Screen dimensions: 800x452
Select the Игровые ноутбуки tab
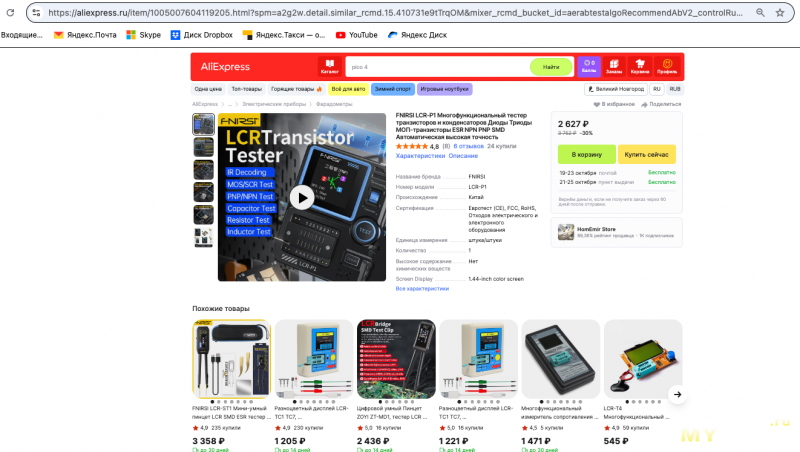tap(444, 89)
